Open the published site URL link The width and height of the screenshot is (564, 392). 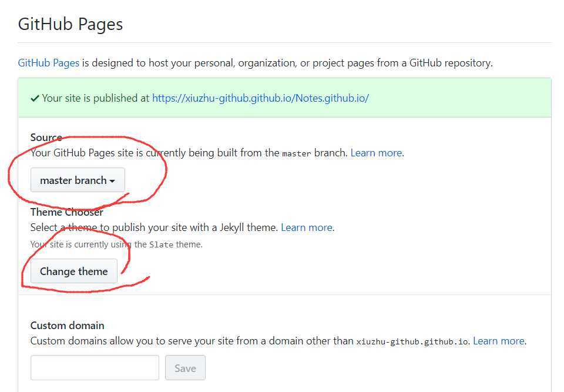(260, 98)
